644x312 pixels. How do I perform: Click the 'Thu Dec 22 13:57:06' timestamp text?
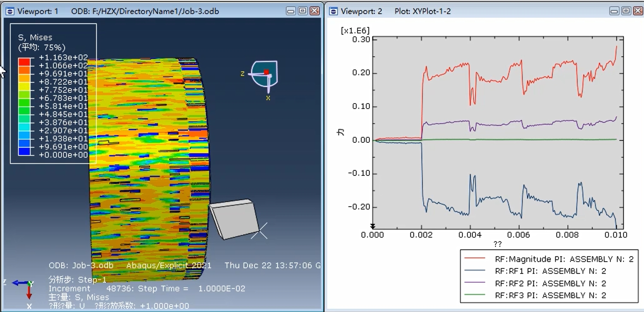pyautogui.click(x=268, y=265)
